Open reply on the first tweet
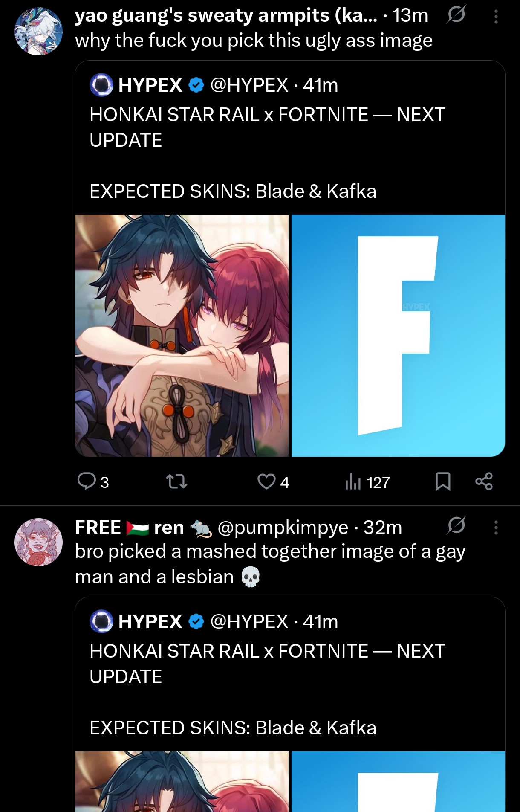This screenshot has width=520, height=812. 93,482
